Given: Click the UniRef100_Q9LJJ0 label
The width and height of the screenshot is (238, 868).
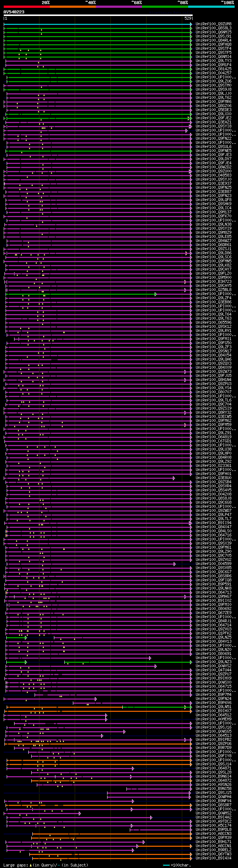Looking at the screenshot, I should tap(213, 94).
